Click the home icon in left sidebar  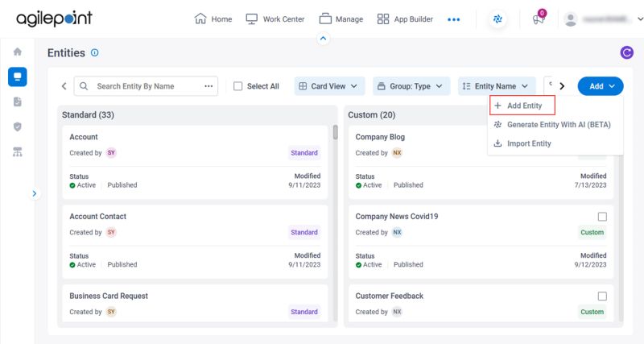click(17, 52)
